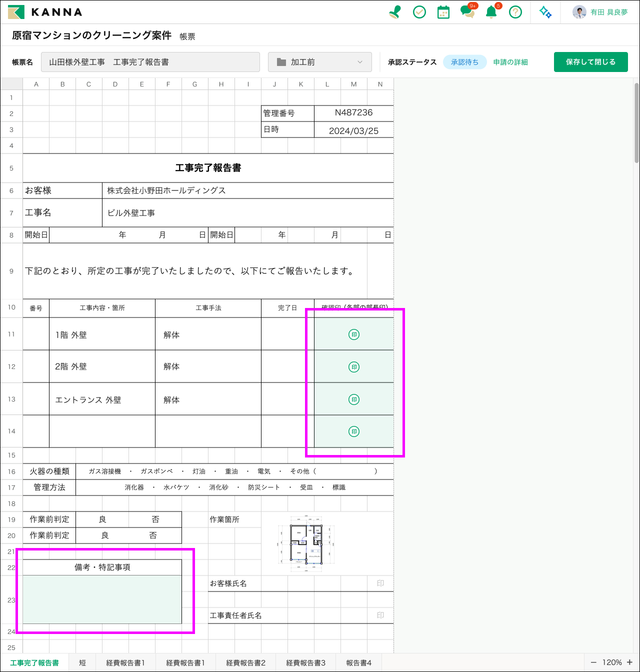Switch to the 報告書4 sheet tab

[x=358, y=662]
